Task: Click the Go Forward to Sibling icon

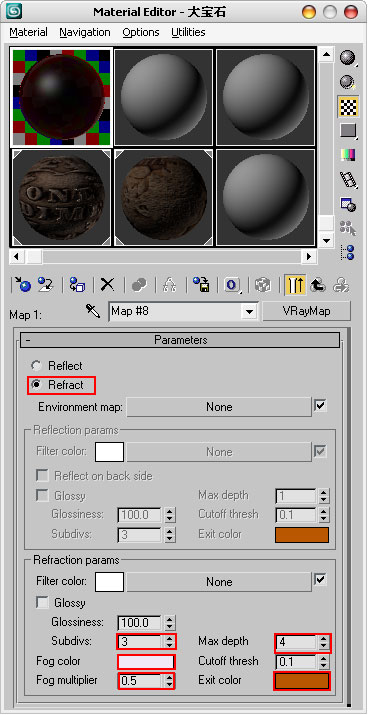Action: coord(341,285)
